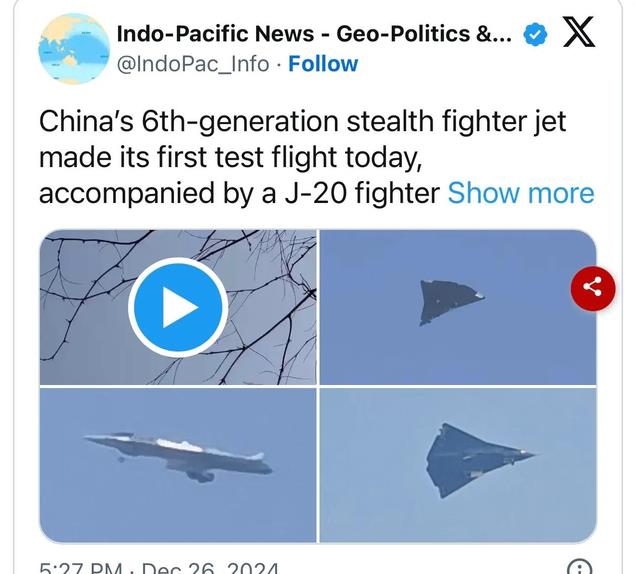
Task: Open the bottom-right stealth jet photo
Action: (x=458, y=465)
